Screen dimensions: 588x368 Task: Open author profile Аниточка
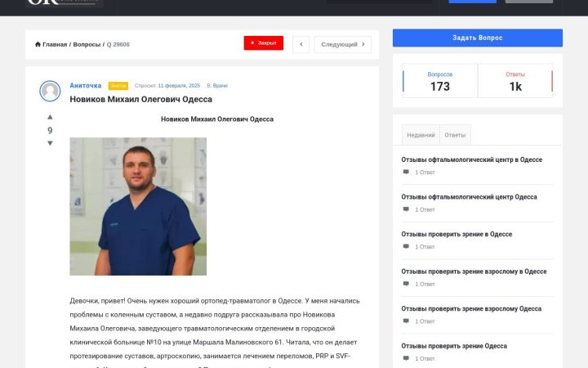86,86
